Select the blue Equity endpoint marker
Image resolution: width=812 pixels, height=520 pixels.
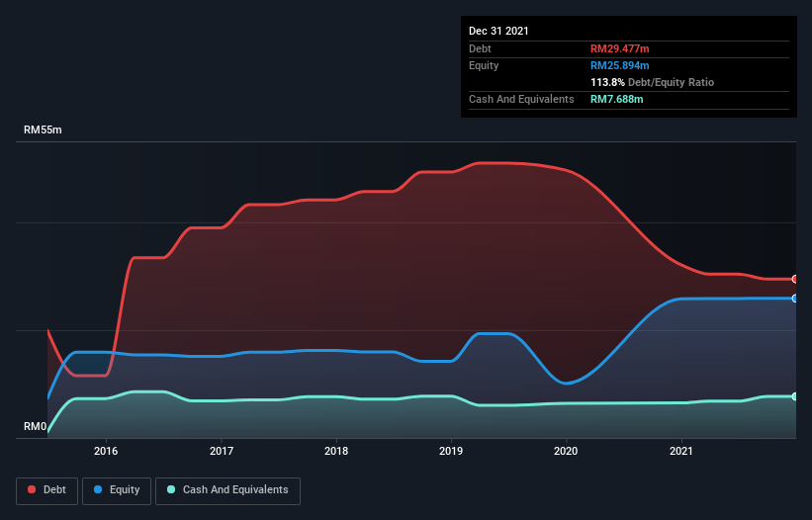[794, 299]
